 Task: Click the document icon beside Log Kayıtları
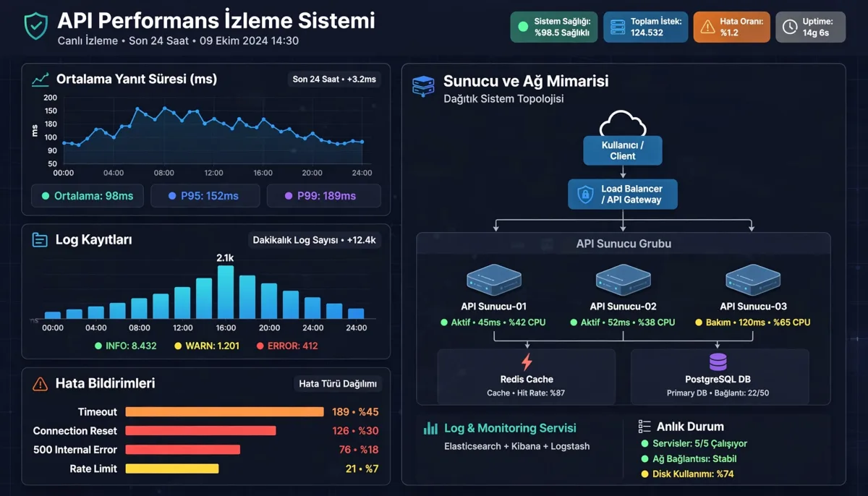point(40,240)
